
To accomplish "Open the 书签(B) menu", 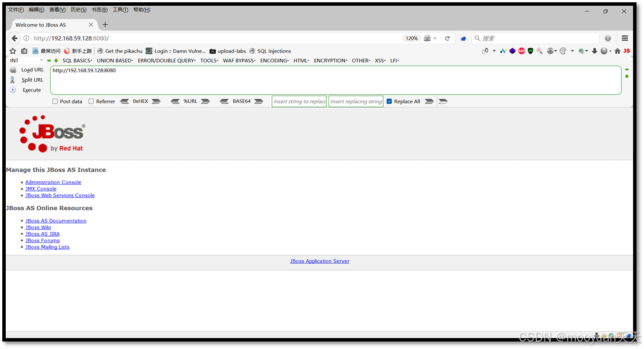I will [x=100, y=10].
